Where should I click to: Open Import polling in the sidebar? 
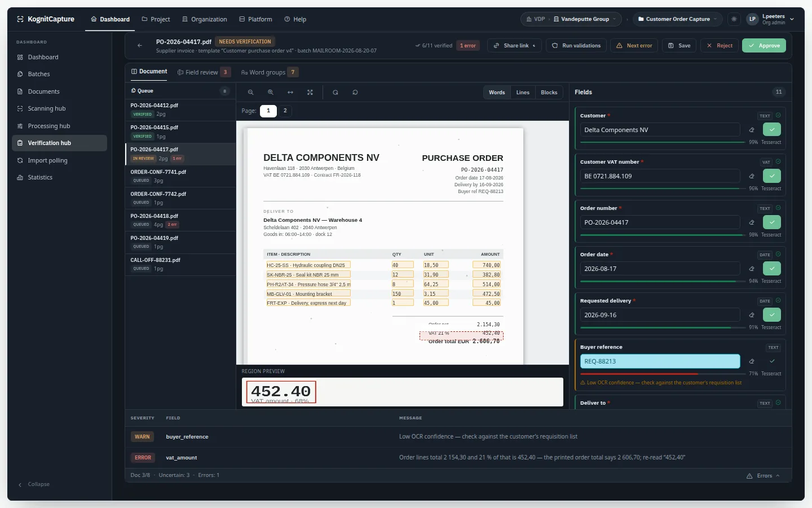point(59,160)
